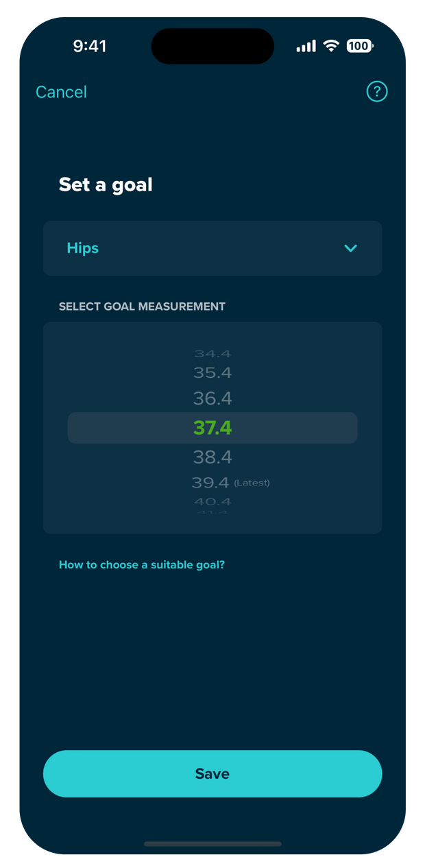
Task: Tap the Set a goal heading
Action: point(106,184)
